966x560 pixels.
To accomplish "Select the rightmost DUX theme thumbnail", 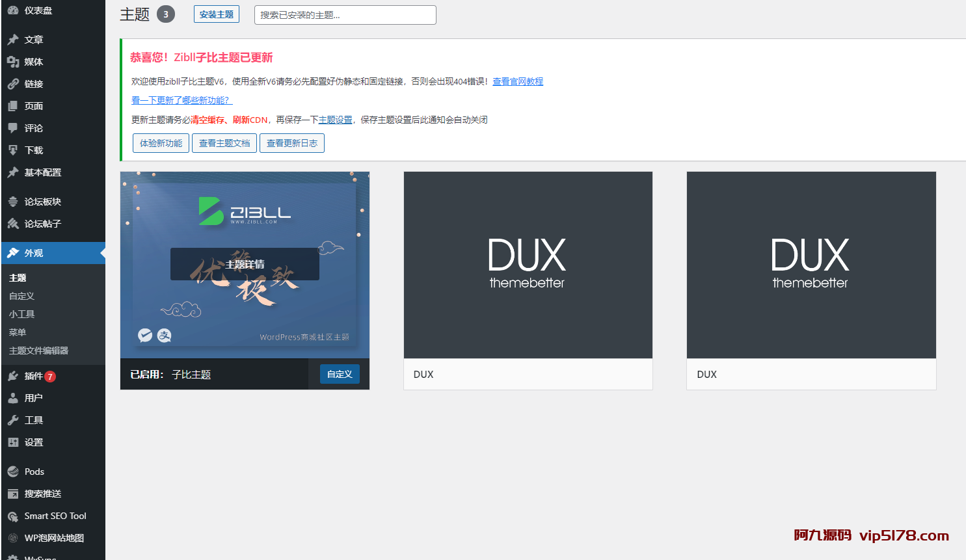I will [811, 265].
